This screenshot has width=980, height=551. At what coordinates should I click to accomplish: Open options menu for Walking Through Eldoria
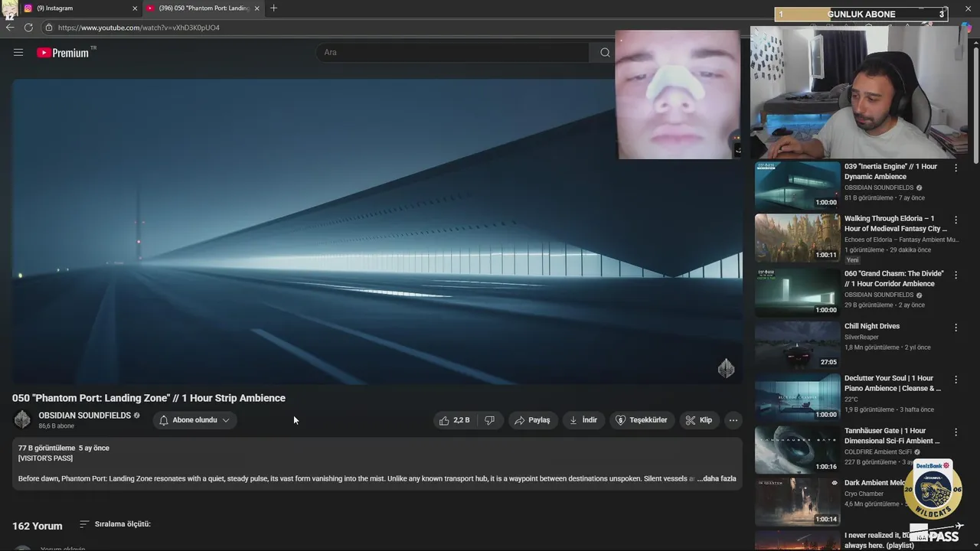pyautogui.click(x=955, y=220)
